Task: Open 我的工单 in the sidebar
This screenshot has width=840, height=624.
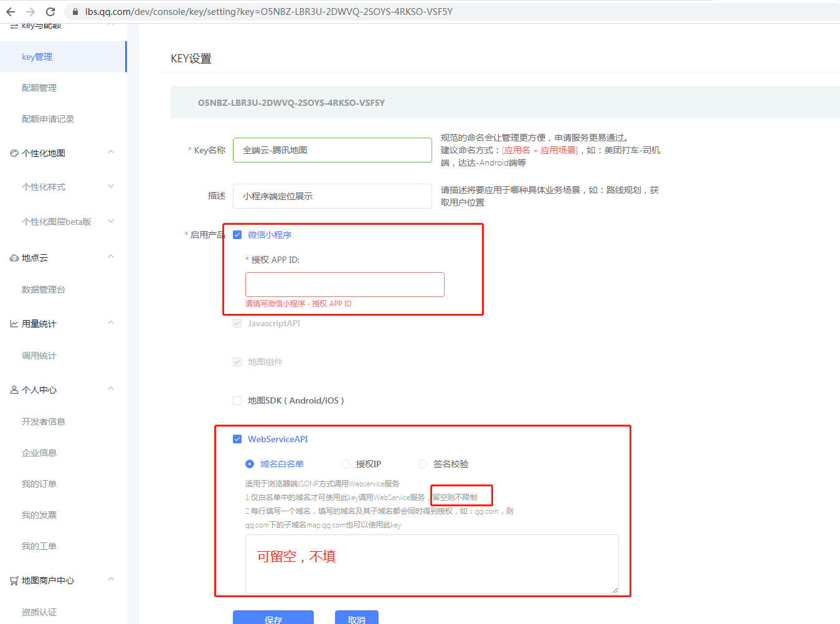Action: point(39,546)
